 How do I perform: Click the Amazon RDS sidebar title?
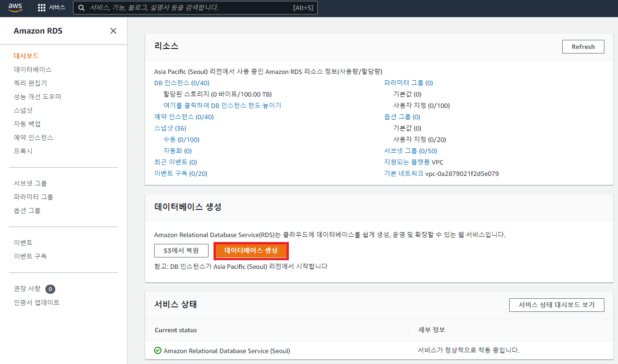tap(38, 31)
